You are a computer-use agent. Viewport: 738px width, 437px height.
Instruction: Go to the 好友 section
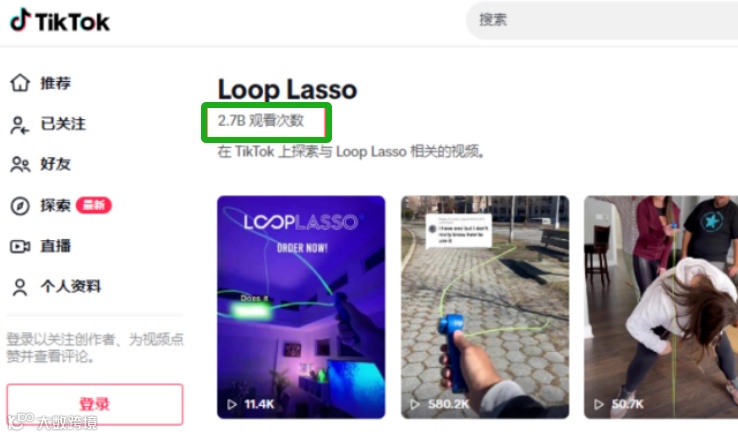tap(56, 164)
